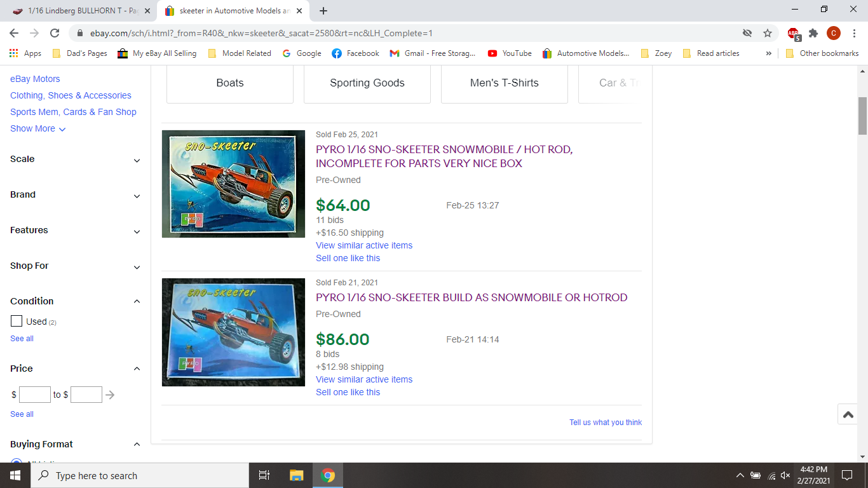Submit price range with arrow icon
This screenshot has height=488, width=868.
click(110, 395)
